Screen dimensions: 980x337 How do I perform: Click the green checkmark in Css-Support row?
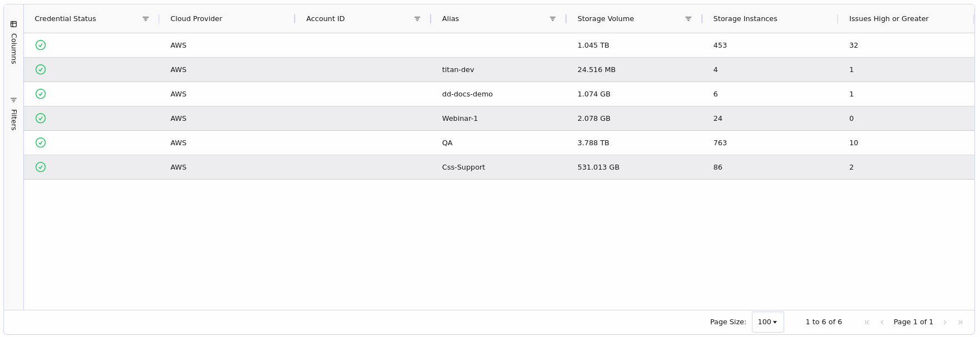coord(41,167)
